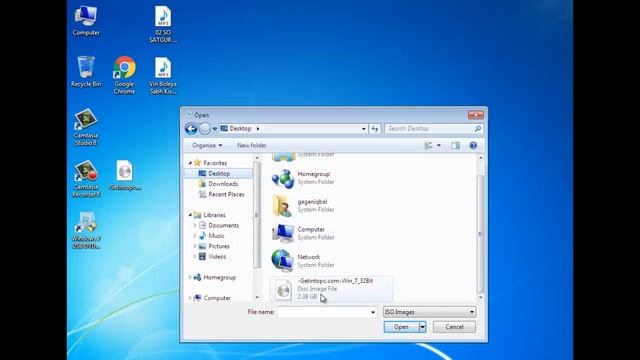This screenshot has height=360, width=640.
Task: Click the Forward arrow in Open dialog
Action: 205,129
